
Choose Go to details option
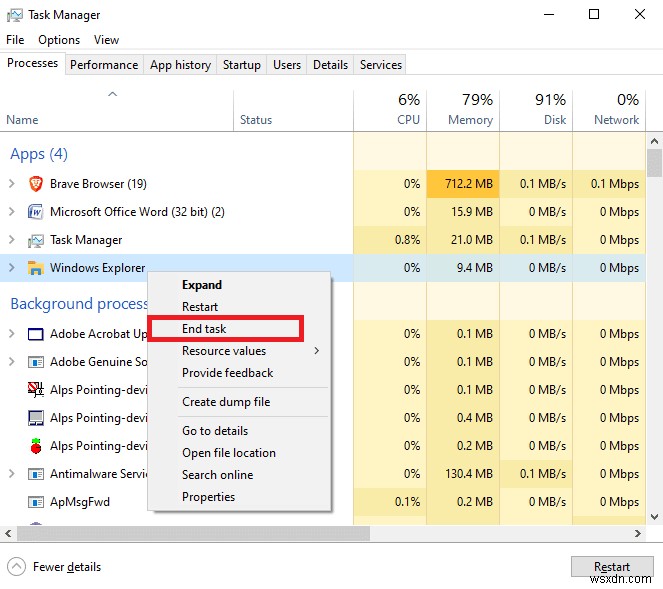click(239, 431)
